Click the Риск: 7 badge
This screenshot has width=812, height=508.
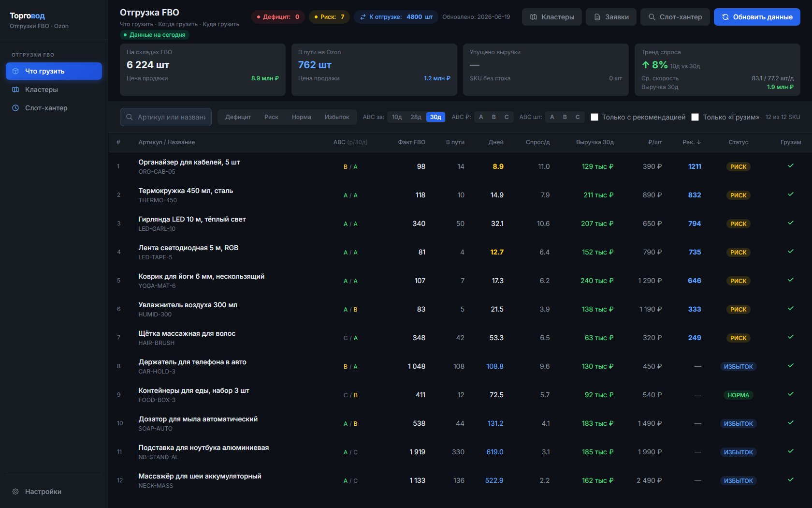click(329, 17)
